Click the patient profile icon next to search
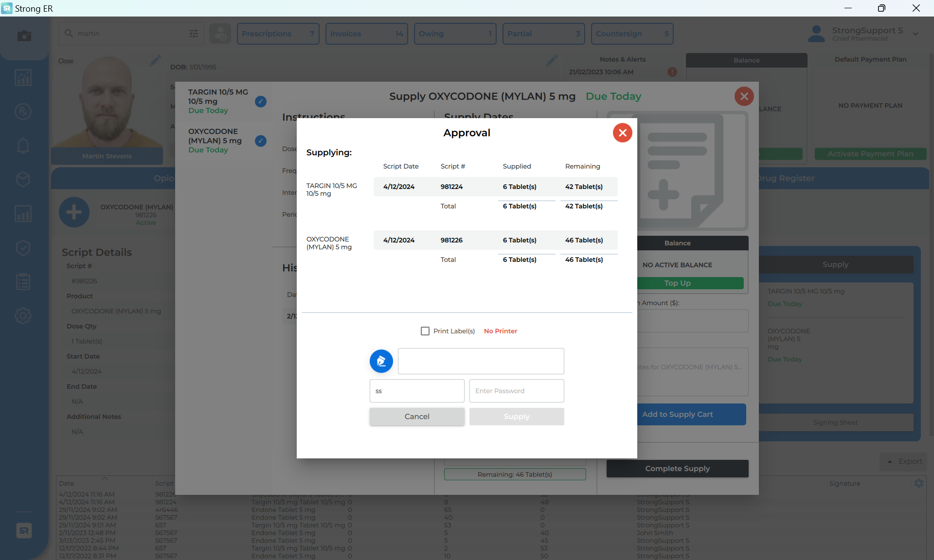This screenshot has width=934, height=560. click(x=220, y=34)
